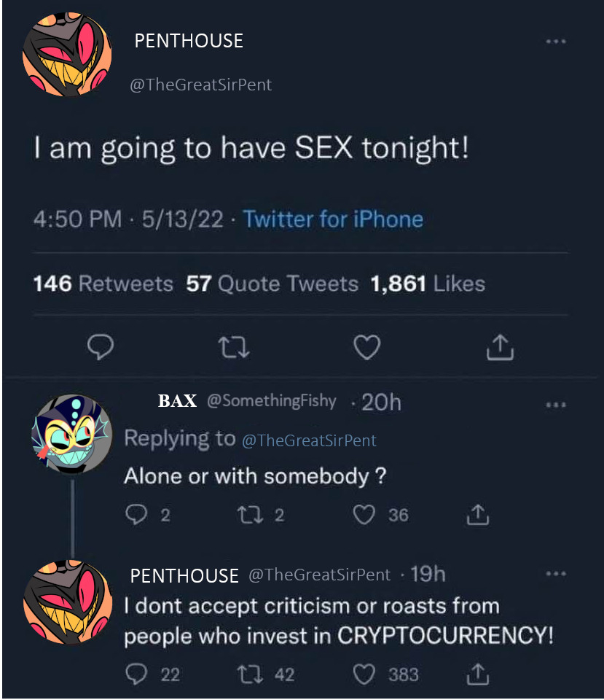This screenshot has width=604, height=700.
Task: View the 146 Retweets list
Action: tap(103, 283)
